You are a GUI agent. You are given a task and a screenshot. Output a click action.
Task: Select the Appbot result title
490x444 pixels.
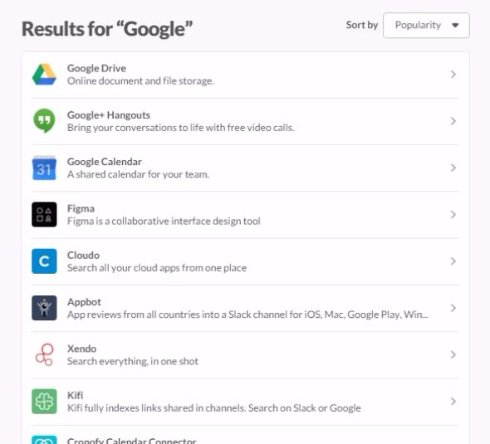coord(84,302)
